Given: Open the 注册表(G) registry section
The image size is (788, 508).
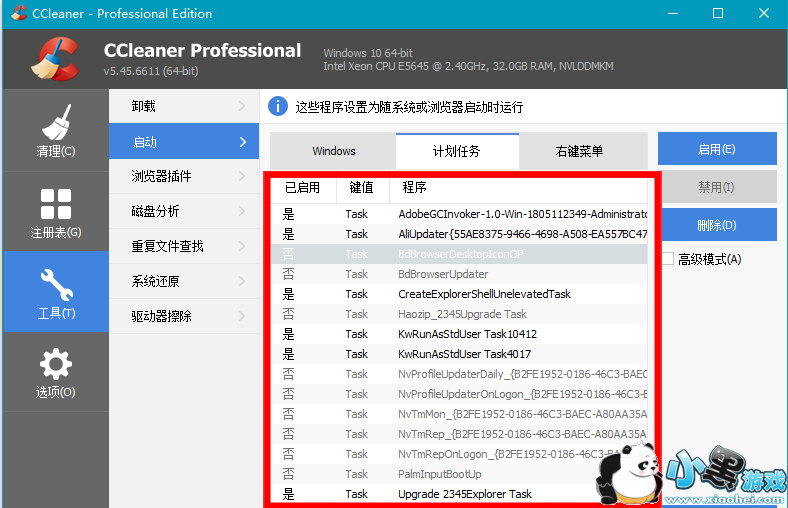Looking at the screenshot, I should pyautogui.click(x=56, y=212).
